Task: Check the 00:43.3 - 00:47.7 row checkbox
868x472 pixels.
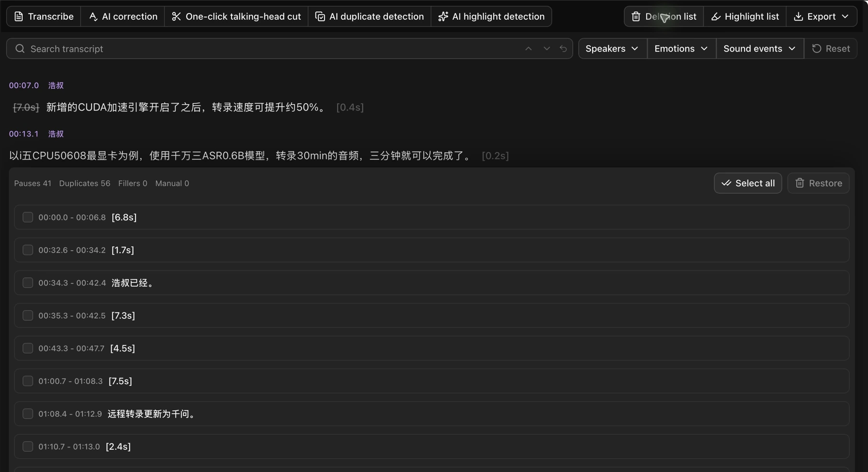Action: 27,348
